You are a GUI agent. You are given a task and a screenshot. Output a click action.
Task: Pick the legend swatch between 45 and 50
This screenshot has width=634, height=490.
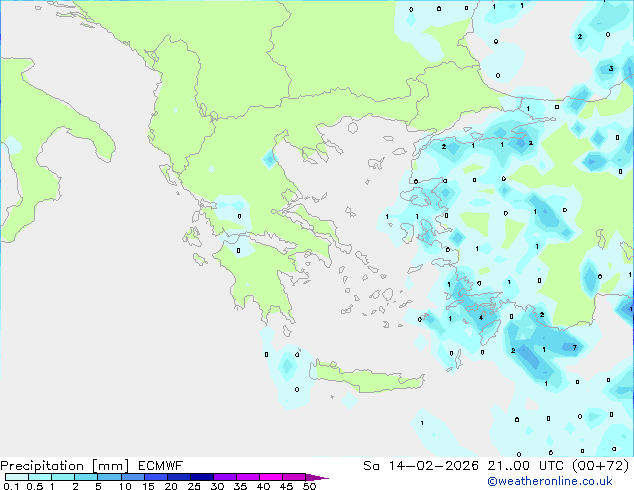[294, 477]
